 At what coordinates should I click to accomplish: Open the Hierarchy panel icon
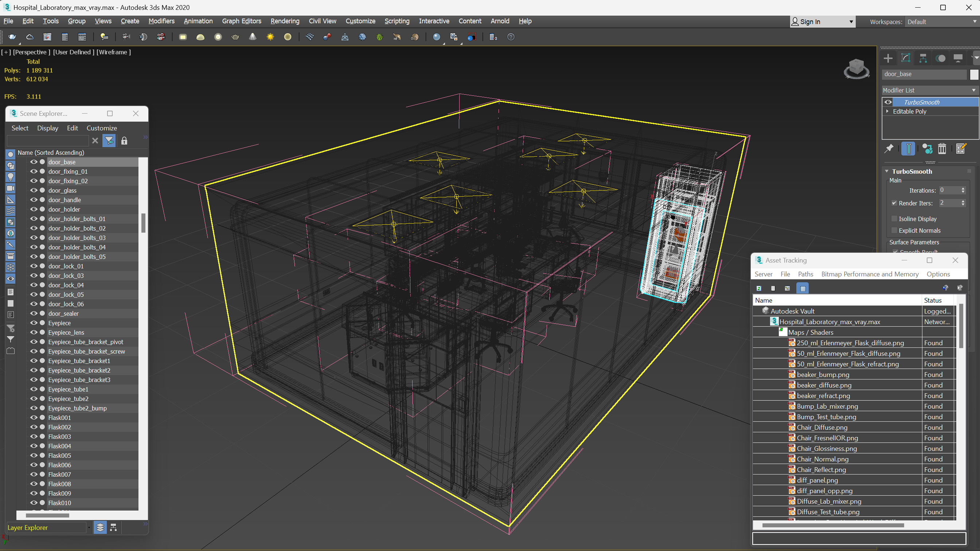(x=923, y=58)
